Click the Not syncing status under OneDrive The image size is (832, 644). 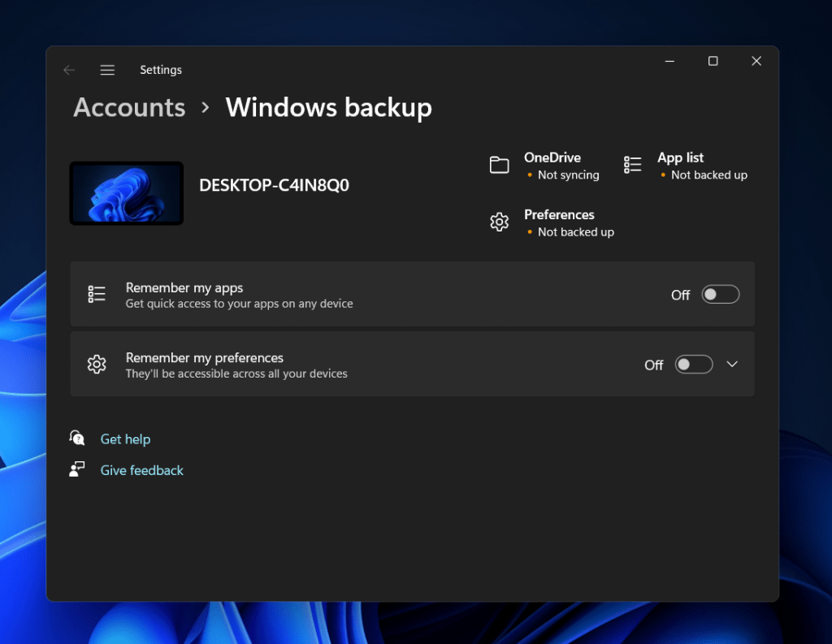(568, 175)
